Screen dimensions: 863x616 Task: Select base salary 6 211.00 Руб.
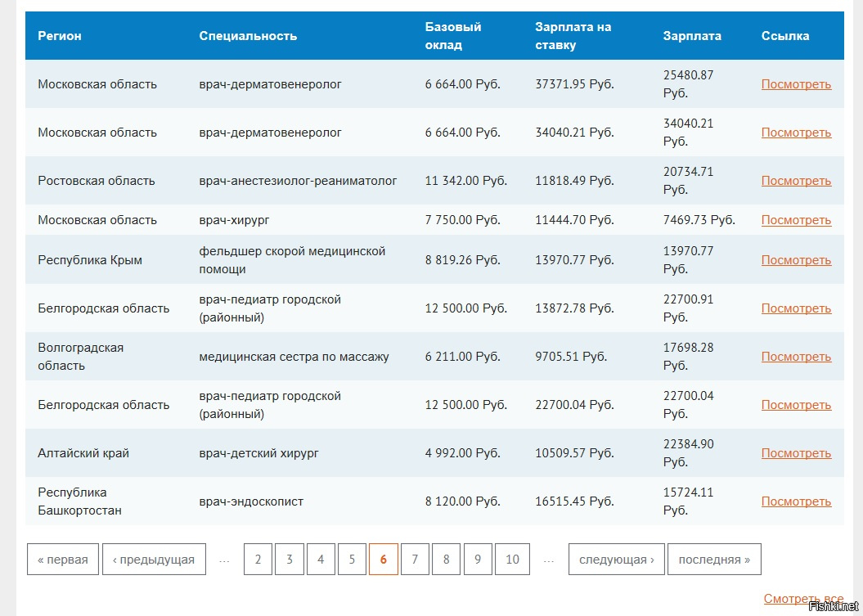tap(462, 357)
